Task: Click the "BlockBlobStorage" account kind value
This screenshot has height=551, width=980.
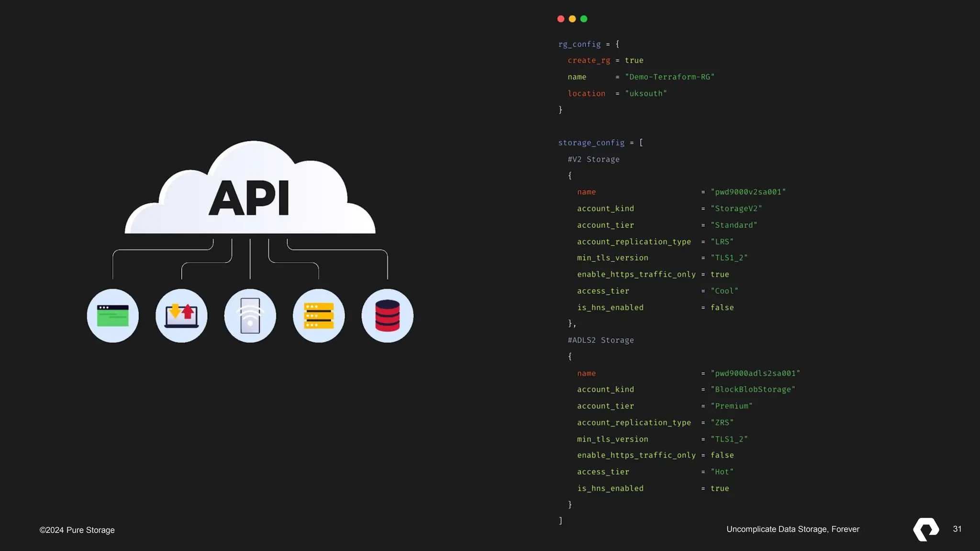Action: (x=753, y=389)
